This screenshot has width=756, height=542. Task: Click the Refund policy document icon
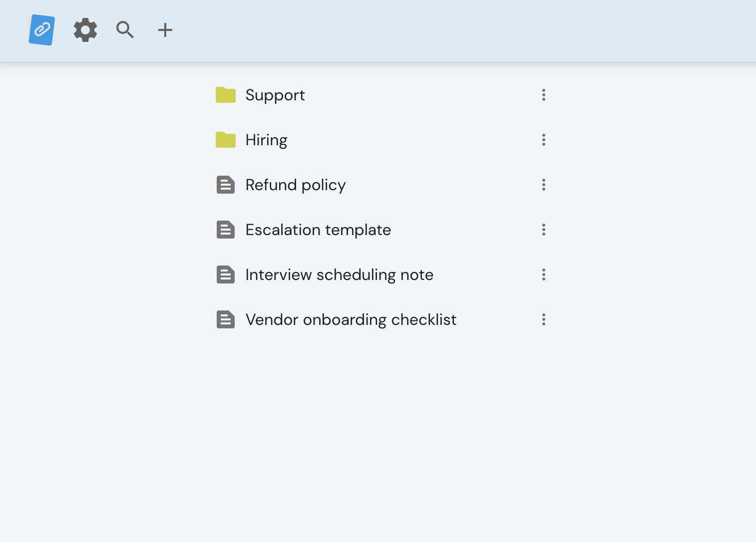pos(226,185)
